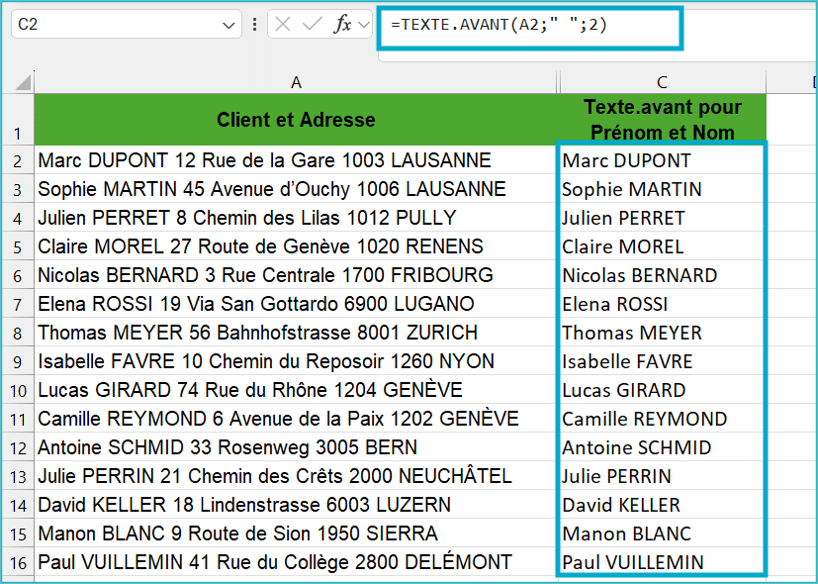The width and height of the screenshot is (818, 584).
Task: Click column C cell 'Thomas MEYER'
Action: pos(663,332)
